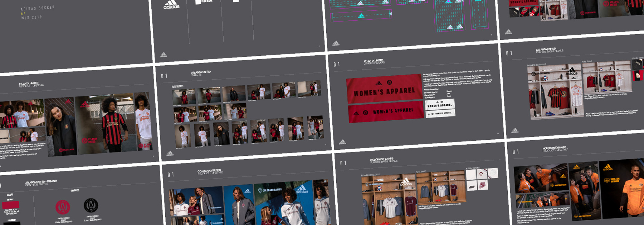The image size is (644, 225).
Task: Click adidas logo below Atlanta Players Bag slide
Action: tap(515, 130)
